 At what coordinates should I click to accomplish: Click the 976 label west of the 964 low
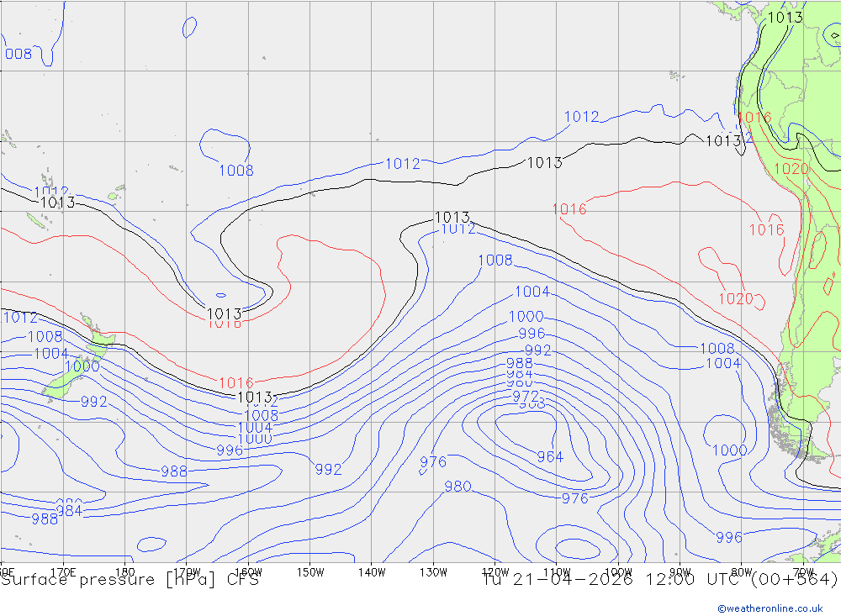433,461
